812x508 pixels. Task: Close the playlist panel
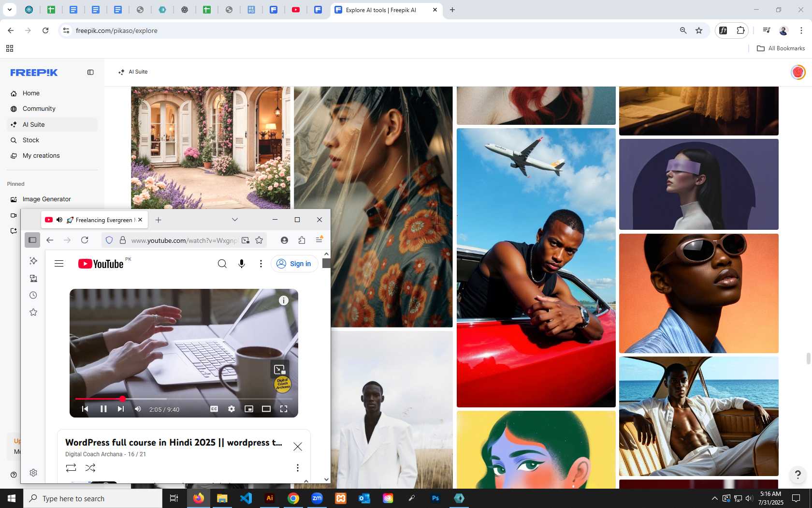pos(298,447)
